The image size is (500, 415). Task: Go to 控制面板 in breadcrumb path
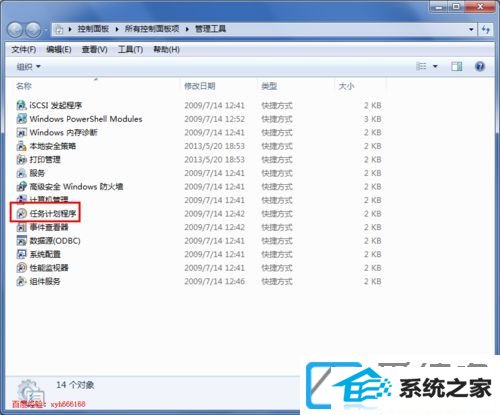(x=93, y=29)
